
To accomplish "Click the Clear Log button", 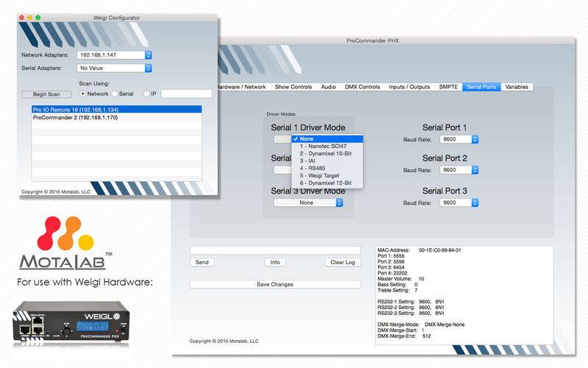I will tap(343, 262).
